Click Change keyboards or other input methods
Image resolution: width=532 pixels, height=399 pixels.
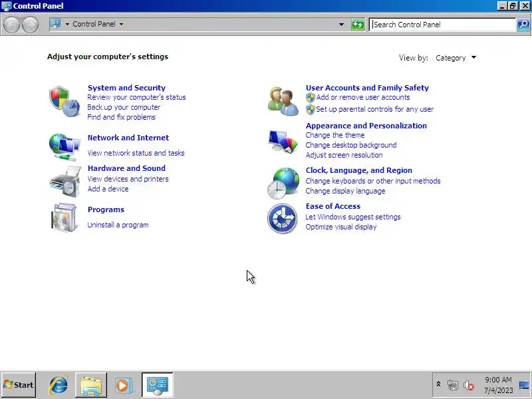coord(373,181)
